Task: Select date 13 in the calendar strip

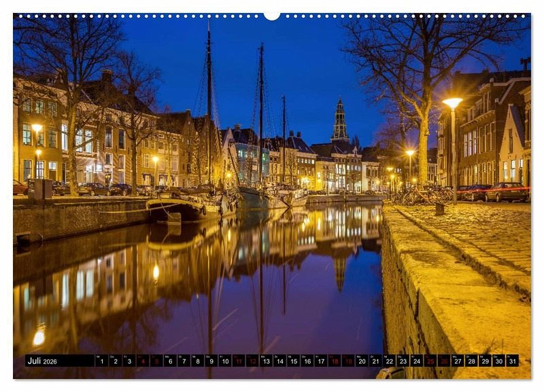Action: (266, 361)
